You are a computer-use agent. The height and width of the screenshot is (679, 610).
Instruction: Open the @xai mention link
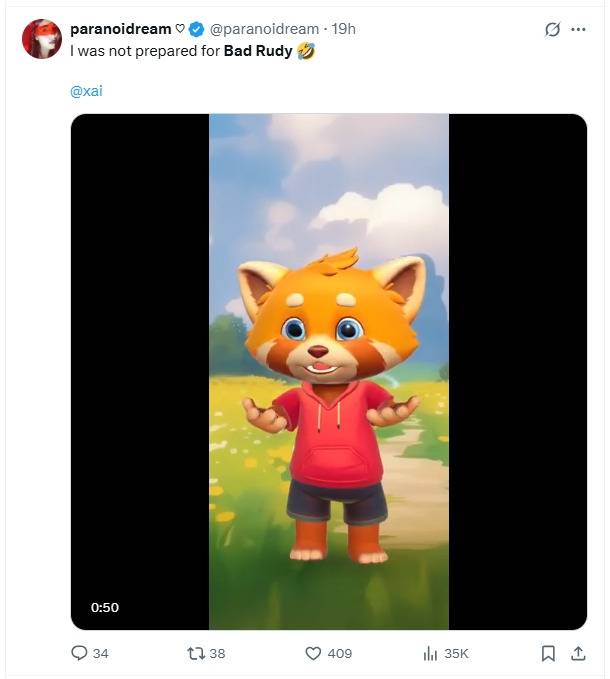[x=86, y=91]
